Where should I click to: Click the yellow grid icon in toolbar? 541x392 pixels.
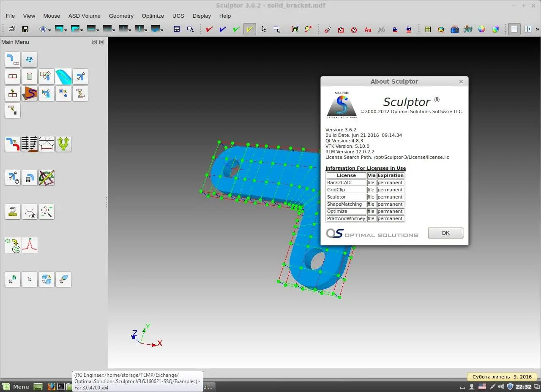click(x=428, y=29)
